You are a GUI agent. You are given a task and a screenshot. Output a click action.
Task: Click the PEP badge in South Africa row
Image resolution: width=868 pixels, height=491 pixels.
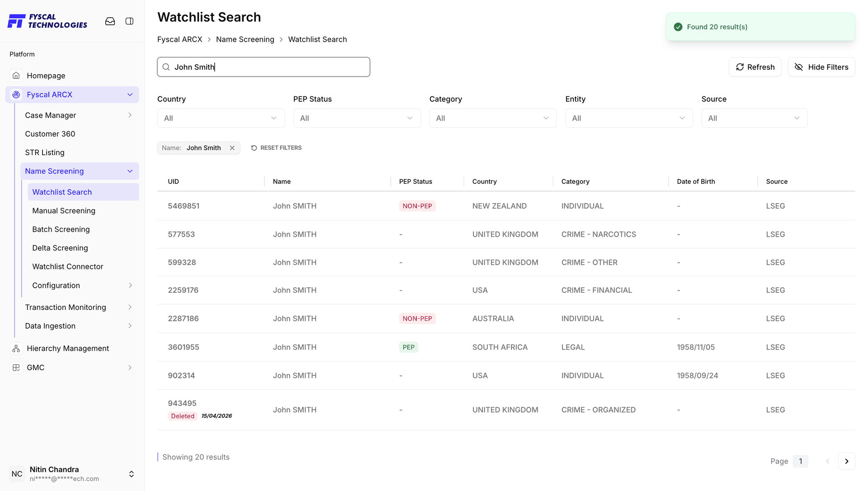point(409,347)
